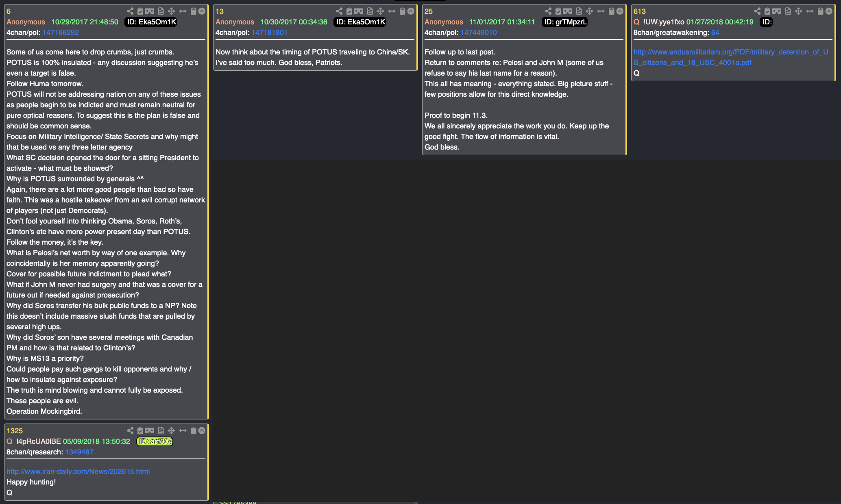Click the post number 6 heading

(9, 11)
